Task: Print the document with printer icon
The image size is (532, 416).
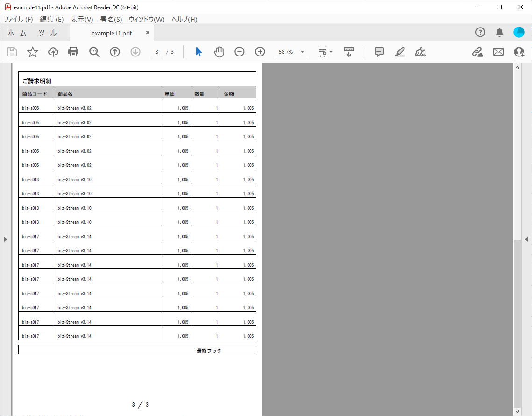Action: pyautogui.click(x=73, y=52)
